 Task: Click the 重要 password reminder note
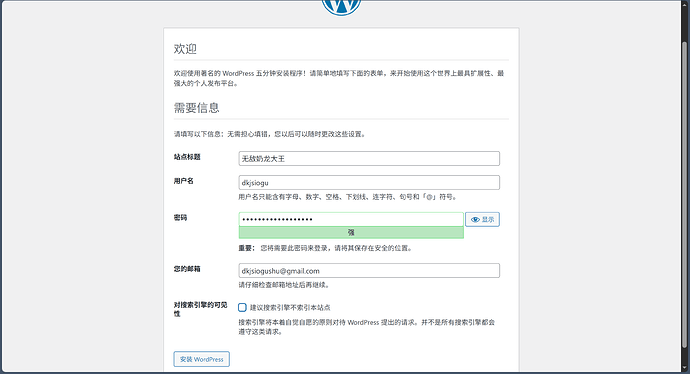326,248
